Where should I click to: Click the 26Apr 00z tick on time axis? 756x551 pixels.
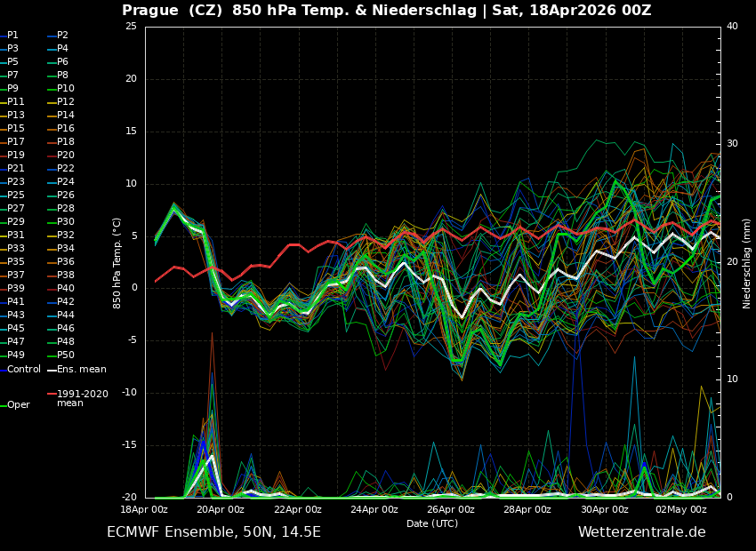click(x=450, y=510)
